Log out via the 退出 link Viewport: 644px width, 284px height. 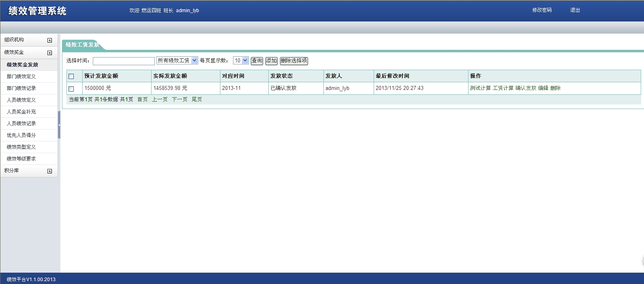click(575, 10)
